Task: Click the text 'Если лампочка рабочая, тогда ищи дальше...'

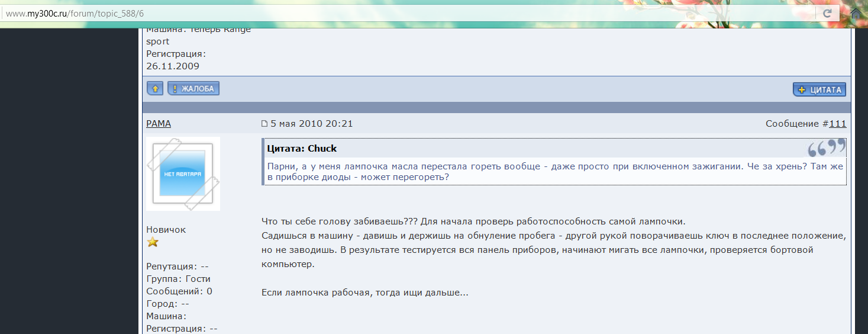Action: [x=365, y=293]
